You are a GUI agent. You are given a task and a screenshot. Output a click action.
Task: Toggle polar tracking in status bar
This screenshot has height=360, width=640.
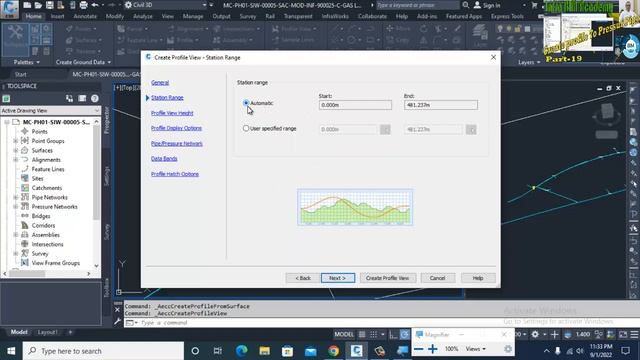coord(404,334)
